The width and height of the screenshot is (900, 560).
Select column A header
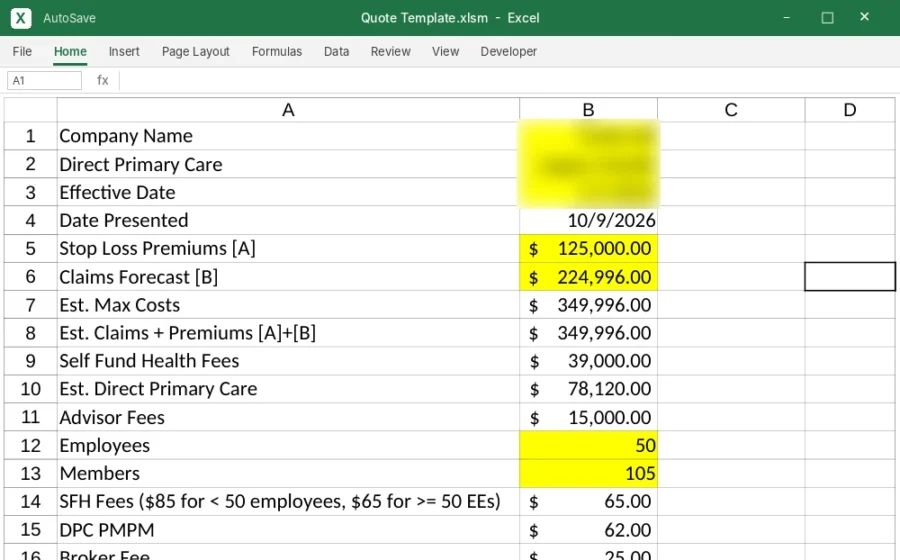(x=288, y=110)
